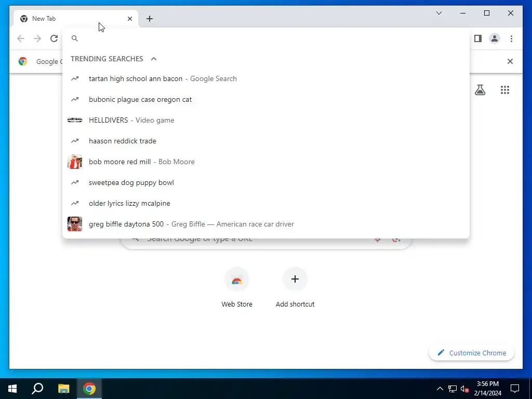Open the tab search dropdown arrow
532x399 pixels.
pos(438,13)
